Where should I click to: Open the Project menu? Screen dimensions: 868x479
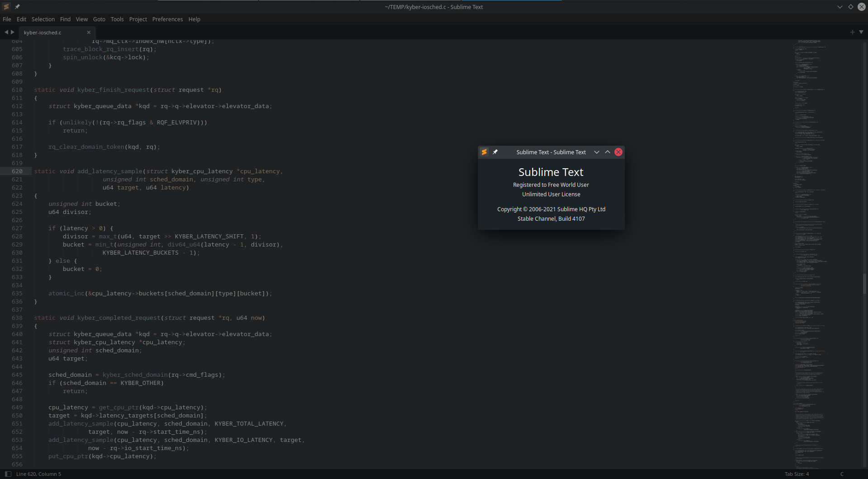coord(138,19)
